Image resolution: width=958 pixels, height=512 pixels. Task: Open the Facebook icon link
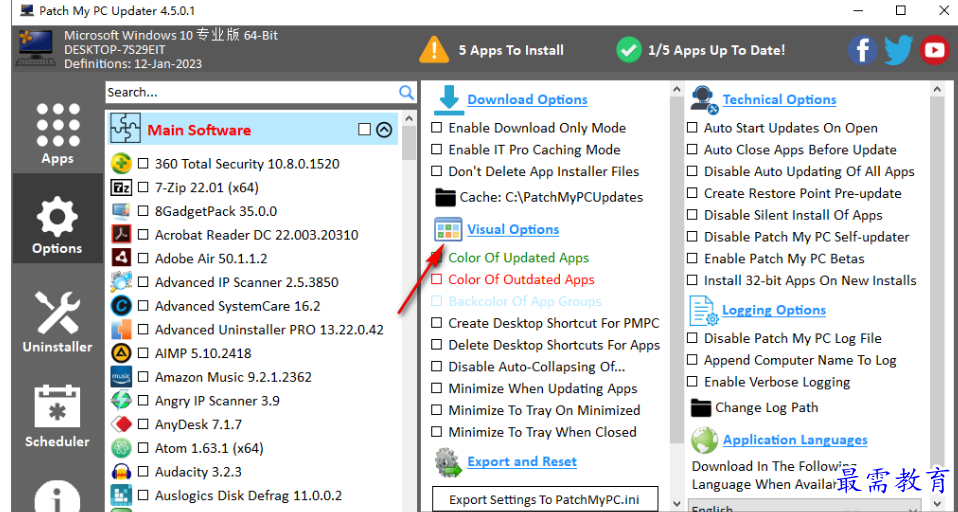862,50
